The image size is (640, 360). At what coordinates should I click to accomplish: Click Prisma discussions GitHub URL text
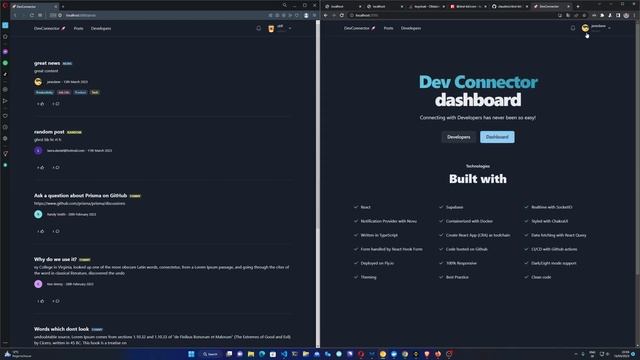[80, 203]
